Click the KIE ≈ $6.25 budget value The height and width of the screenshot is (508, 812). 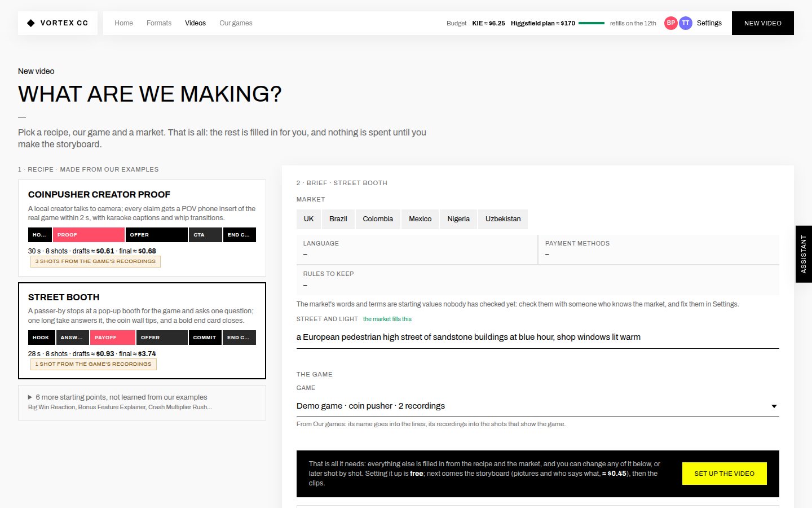(488, 23)
